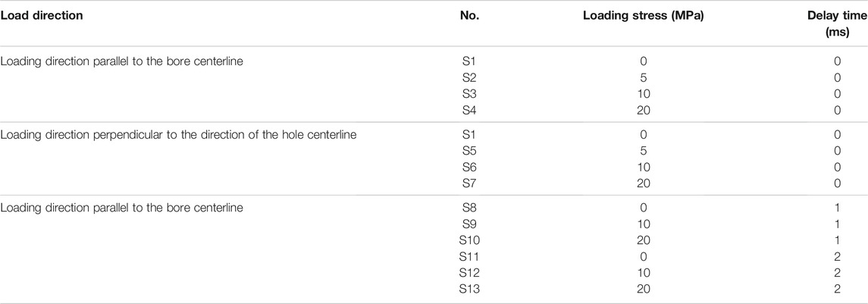Select the Delay time (ms) header
This screenshot has height=304, width=868.
[838, 24]
